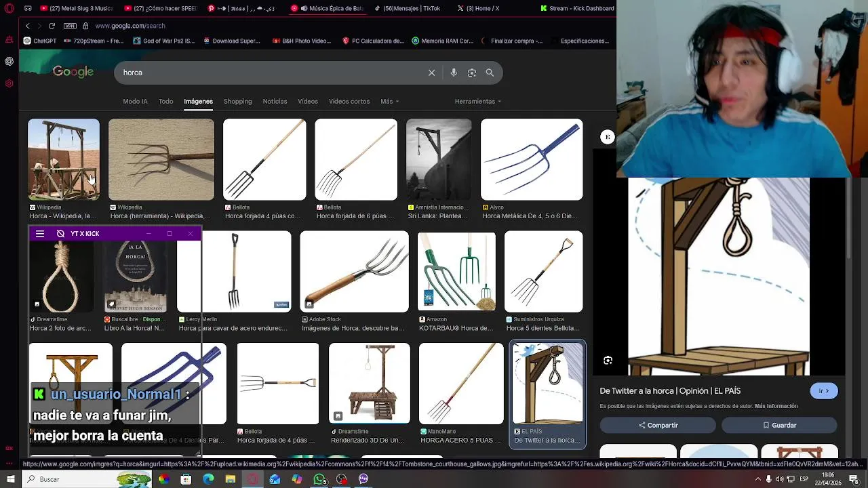Viewport: 868px width, 488px height.
Task: Click the Ir button in preview panel
Action: click(824, 391)
